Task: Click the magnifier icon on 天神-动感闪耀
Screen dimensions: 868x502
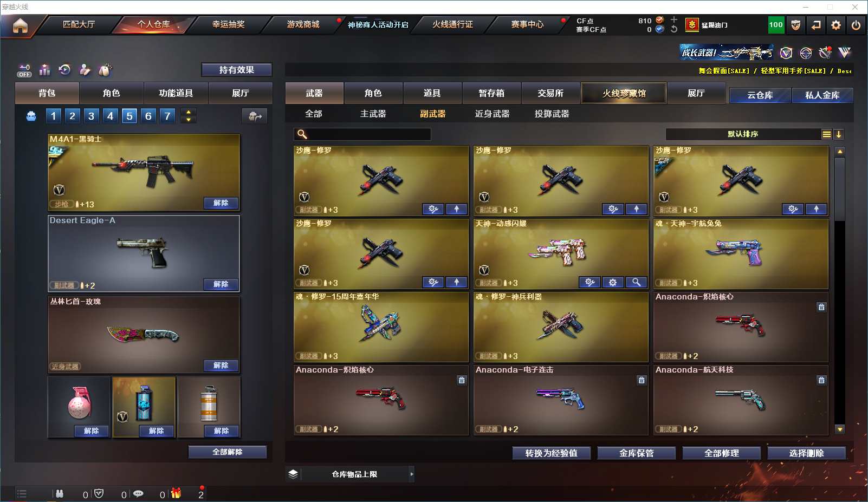Action: point(636,282)
